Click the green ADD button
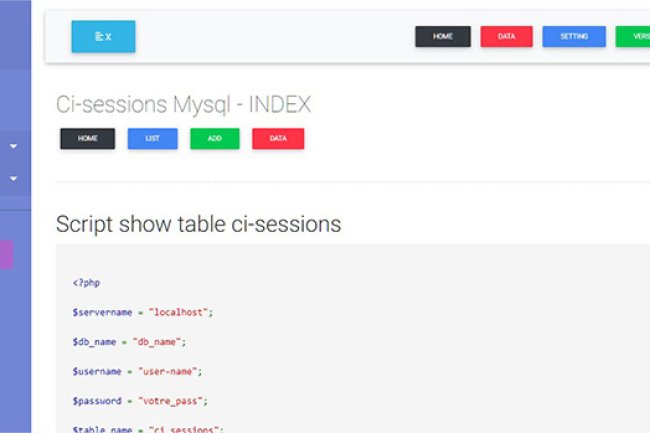This screenshot has height=433, width=650. [214, 138]
